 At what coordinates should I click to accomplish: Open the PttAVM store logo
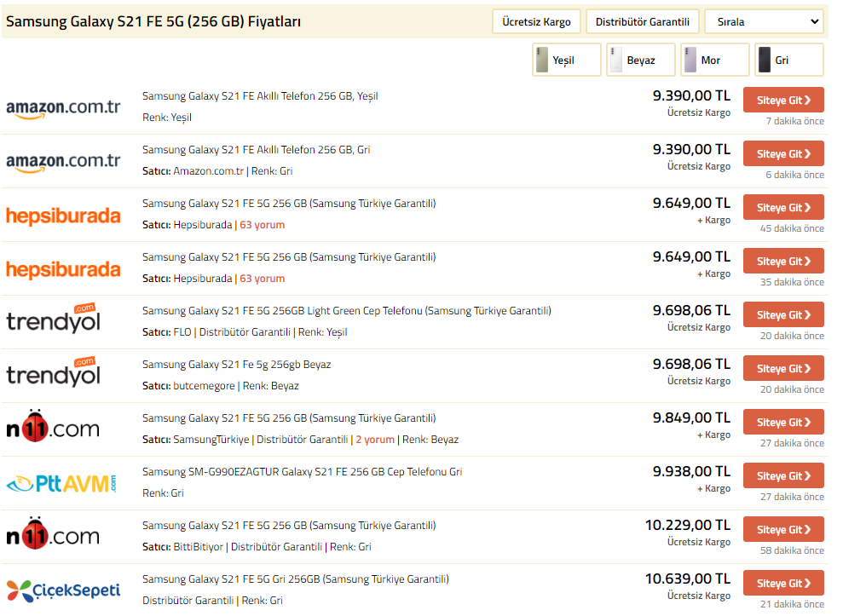(61, 484)
